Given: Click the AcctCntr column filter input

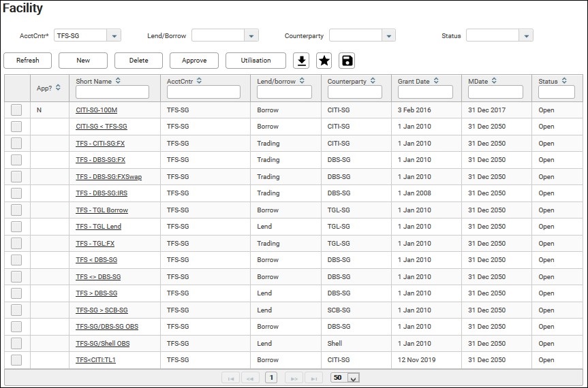Looking at the screenshot, I should coord(204,92).
